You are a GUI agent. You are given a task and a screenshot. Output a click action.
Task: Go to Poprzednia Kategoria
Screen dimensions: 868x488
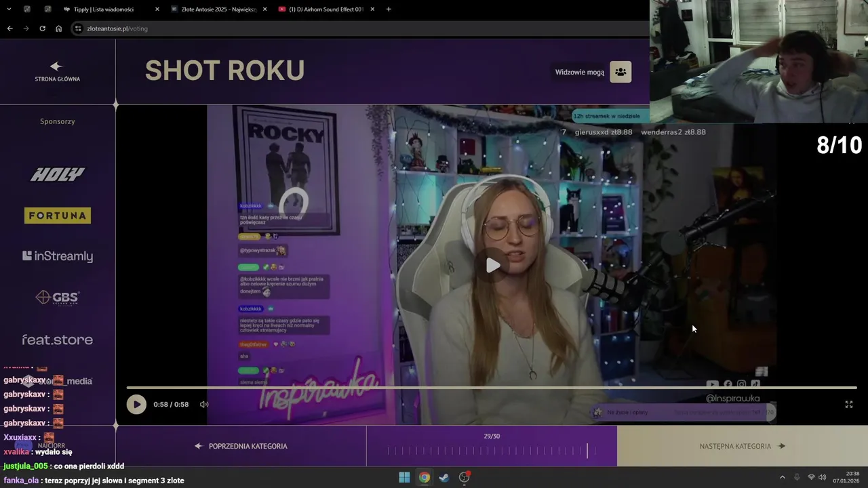[241, 446]
